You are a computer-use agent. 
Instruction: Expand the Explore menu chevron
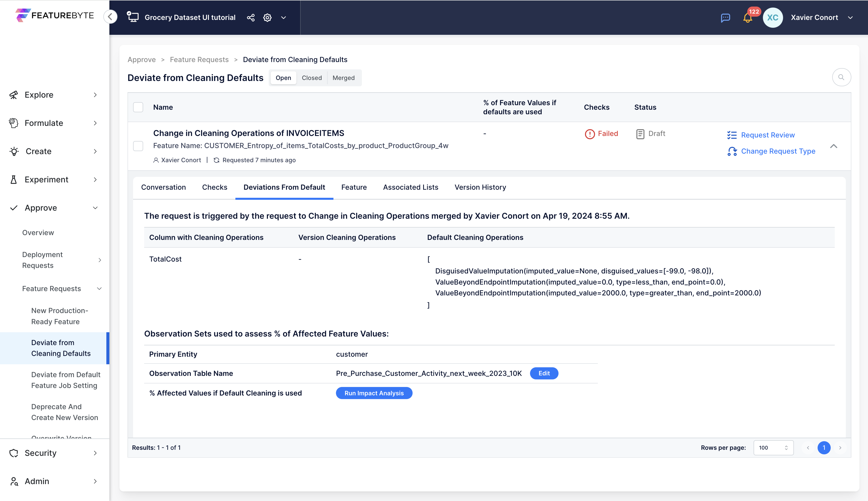pyautogui.click(x=95, y=95)
